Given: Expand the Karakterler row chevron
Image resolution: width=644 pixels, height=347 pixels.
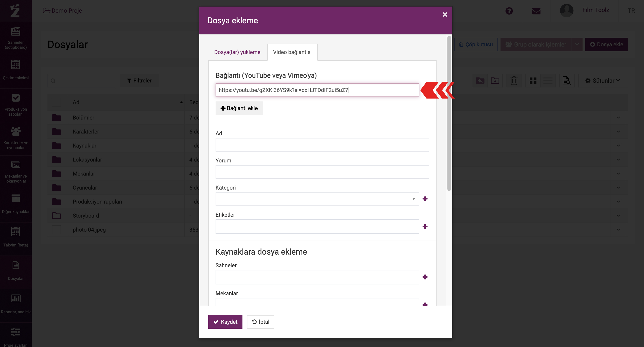Looking at the screenshot, I should [x=618, y=131].
